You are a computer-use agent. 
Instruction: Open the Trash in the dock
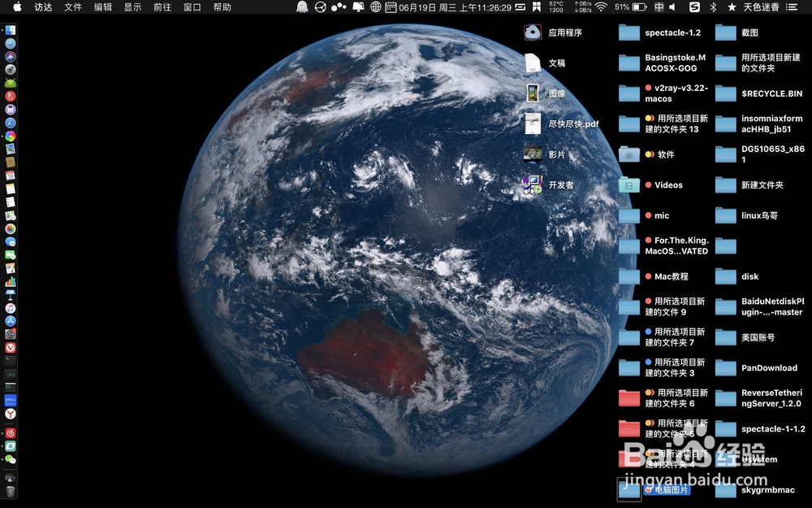point(11,490)
